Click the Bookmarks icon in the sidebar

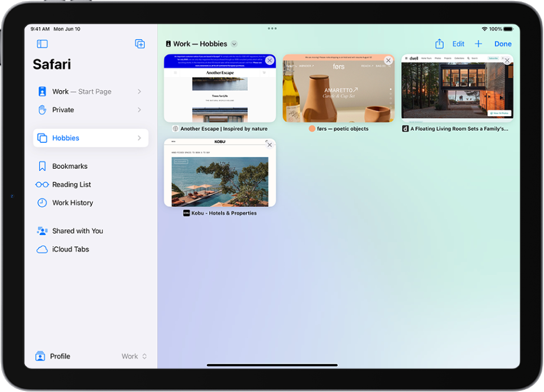(42, 166)
